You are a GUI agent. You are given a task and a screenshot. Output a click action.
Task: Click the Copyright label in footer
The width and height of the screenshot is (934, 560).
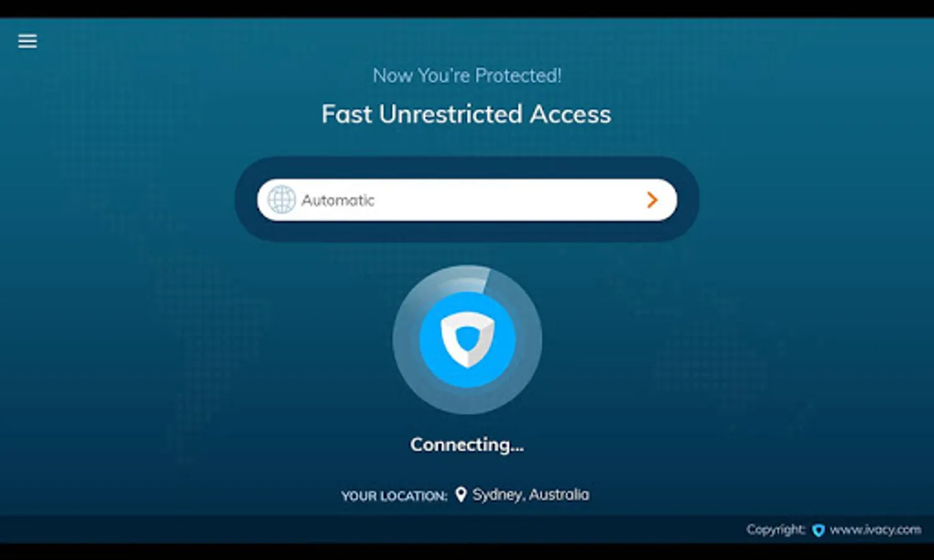pyautogui.click(x=775, y=530)
